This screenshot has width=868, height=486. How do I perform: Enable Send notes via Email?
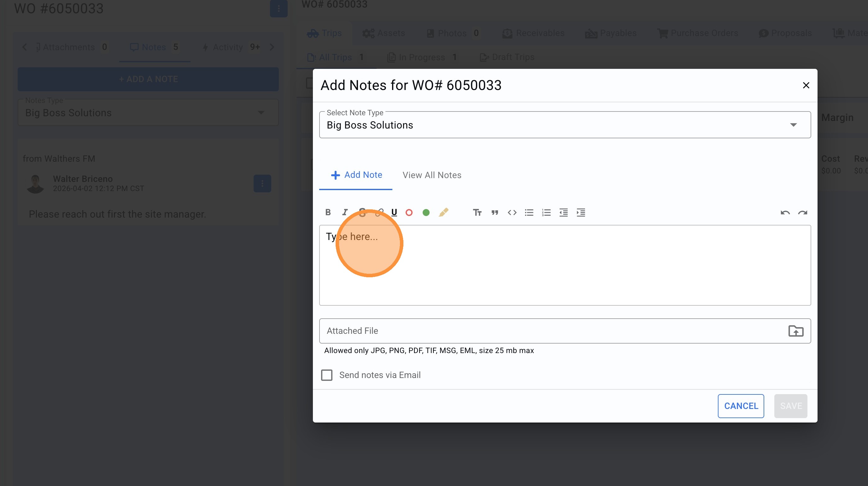(326, 375)
